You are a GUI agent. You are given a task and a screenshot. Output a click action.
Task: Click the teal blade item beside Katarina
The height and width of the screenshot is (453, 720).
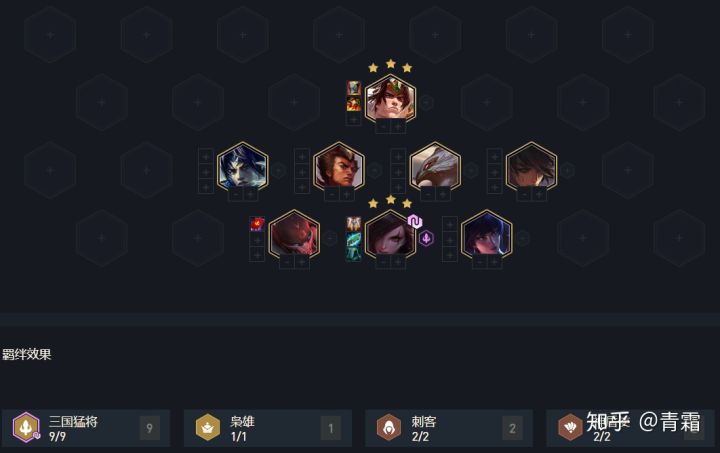[x=354, y=240]
